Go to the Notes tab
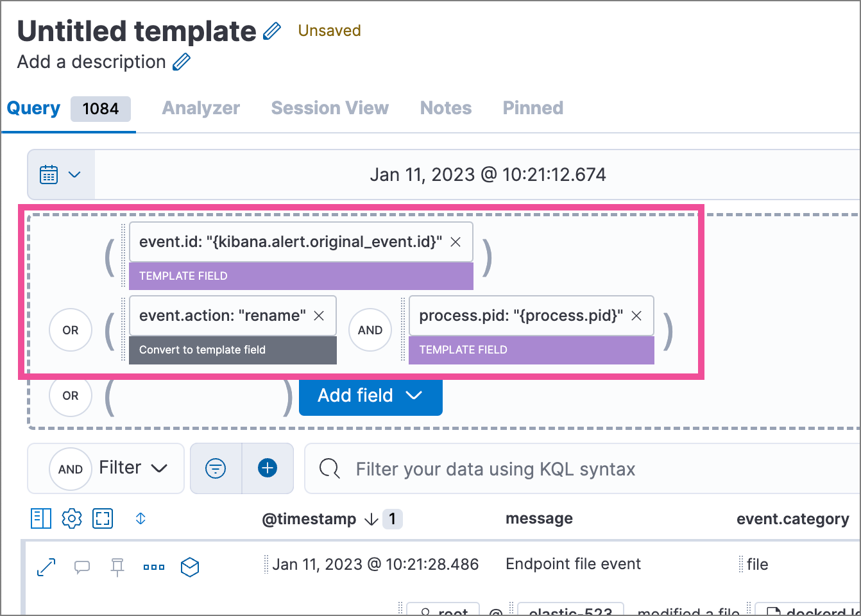This screenshot has height=616, width=861. (446, 108)
